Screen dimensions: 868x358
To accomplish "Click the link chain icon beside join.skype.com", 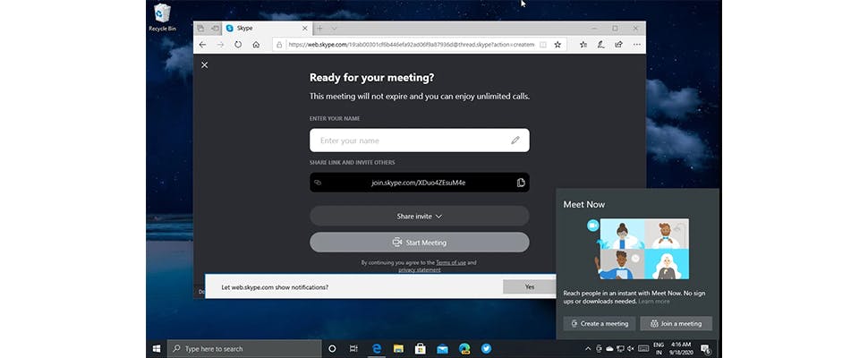I will click(318, 183).
